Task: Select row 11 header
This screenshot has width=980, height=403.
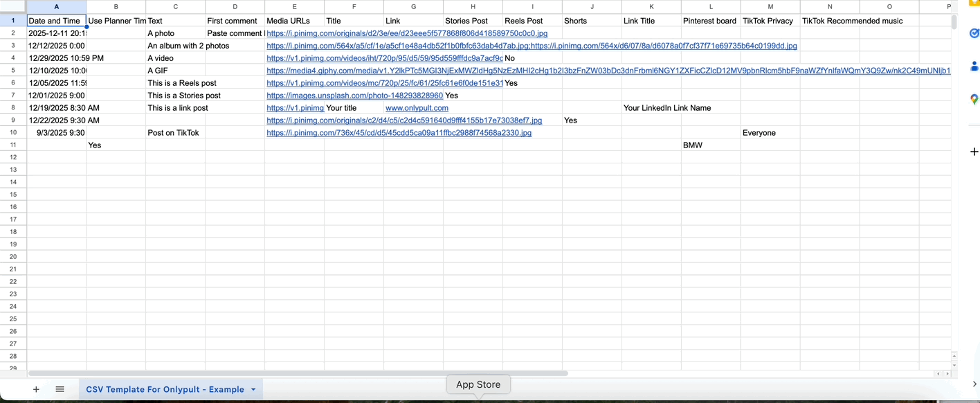Action: click(x=13, y=145)
